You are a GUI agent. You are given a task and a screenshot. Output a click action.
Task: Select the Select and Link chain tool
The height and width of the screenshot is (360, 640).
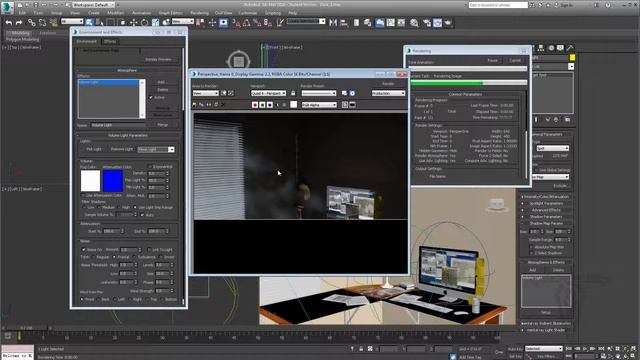pos(31,22)
